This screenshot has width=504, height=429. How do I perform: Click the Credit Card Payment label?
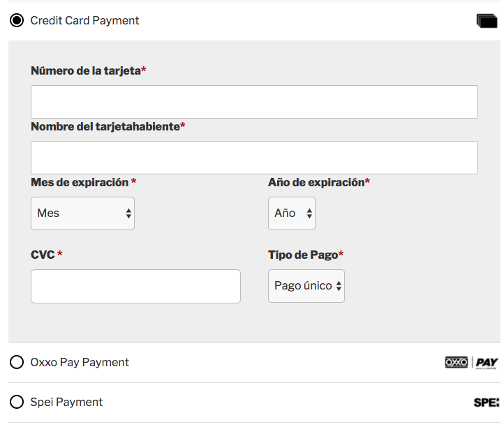pos(84,20)
